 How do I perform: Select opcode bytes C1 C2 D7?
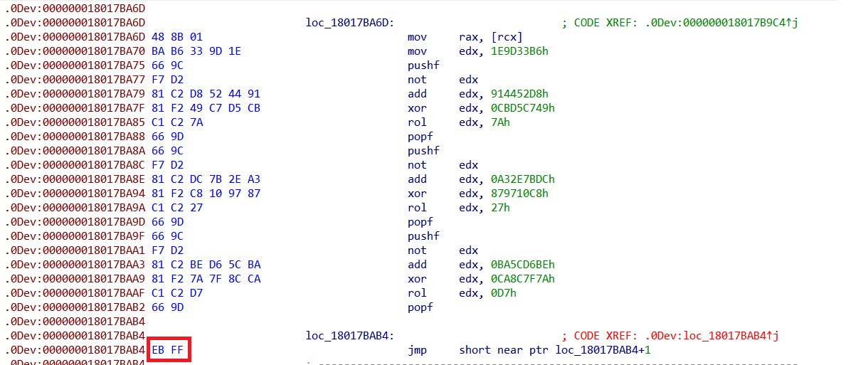pyautogui.click(x=176, y=293)
